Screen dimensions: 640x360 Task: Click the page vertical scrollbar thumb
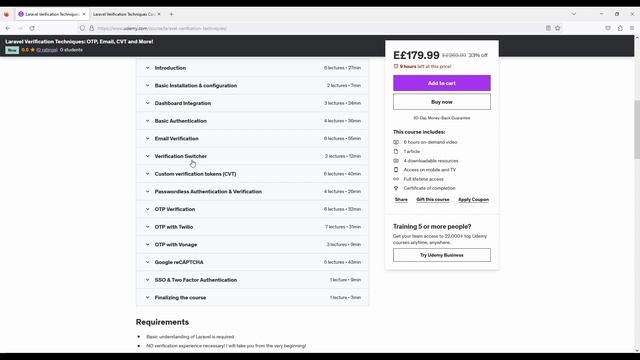click(637, 129)
